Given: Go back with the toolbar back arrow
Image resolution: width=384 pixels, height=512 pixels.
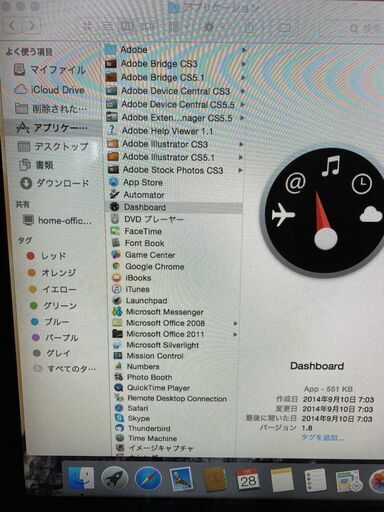Looking at the screenshot, I should (x=13, y=25).
